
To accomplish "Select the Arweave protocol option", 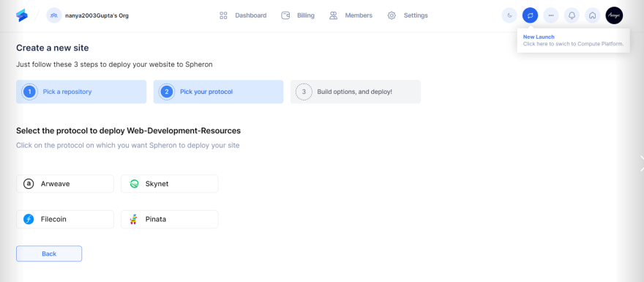I will coord(65,184).
